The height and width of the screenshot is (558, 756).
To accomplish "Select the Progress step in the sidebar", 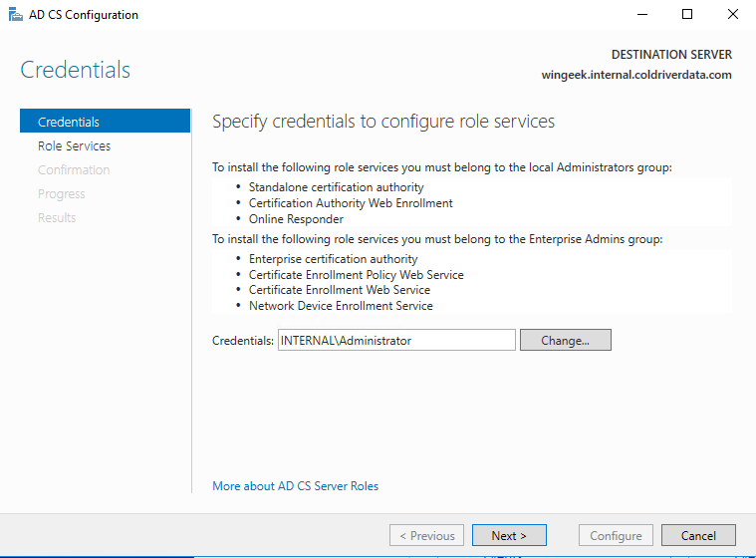I will (62, 193).
